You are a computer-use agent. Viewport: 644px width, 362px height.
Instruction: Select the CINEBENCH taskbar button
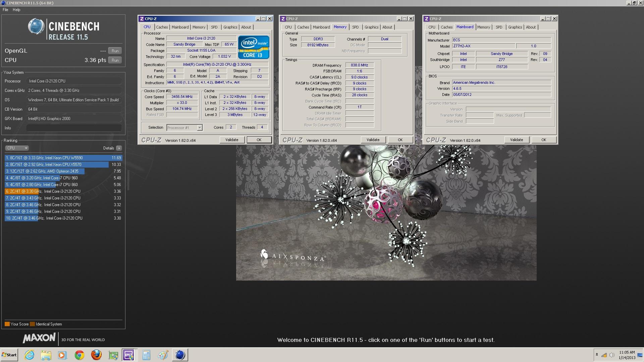pyautogui.click(x=180, y=355)
